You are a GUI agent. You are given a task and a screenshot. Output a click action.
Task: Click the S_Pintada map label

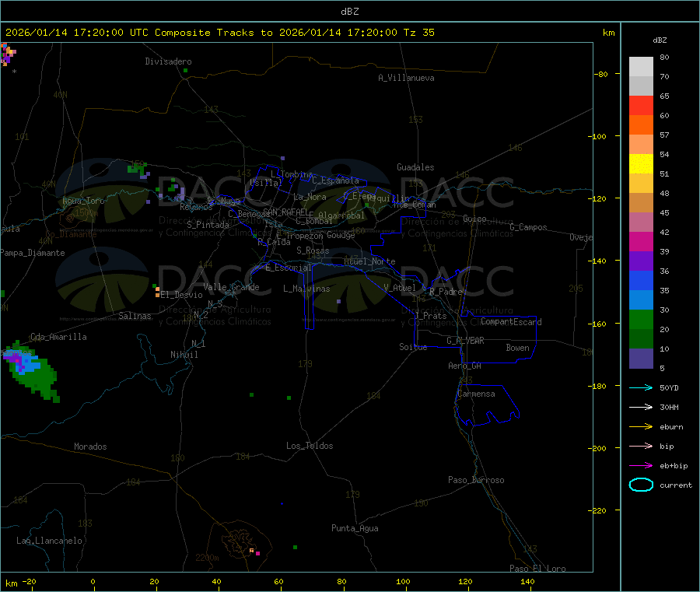[x=208, y=225]
